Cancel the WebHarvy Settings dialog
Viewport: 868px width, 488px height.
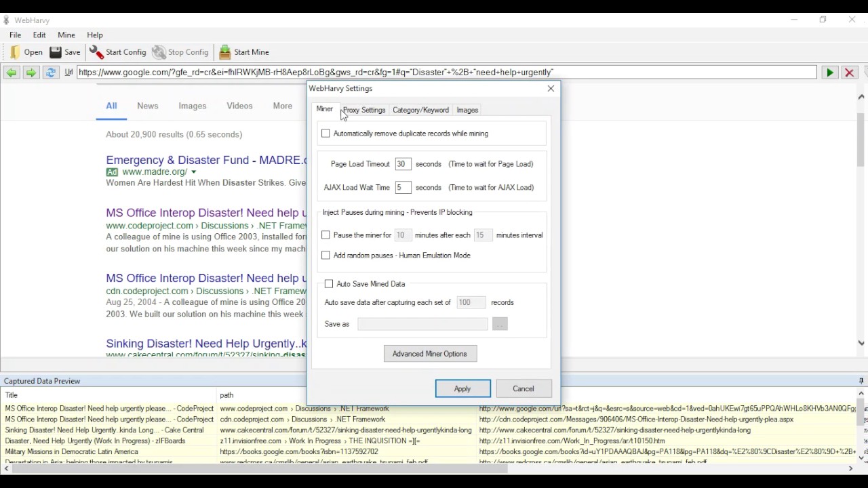point(524,388)
